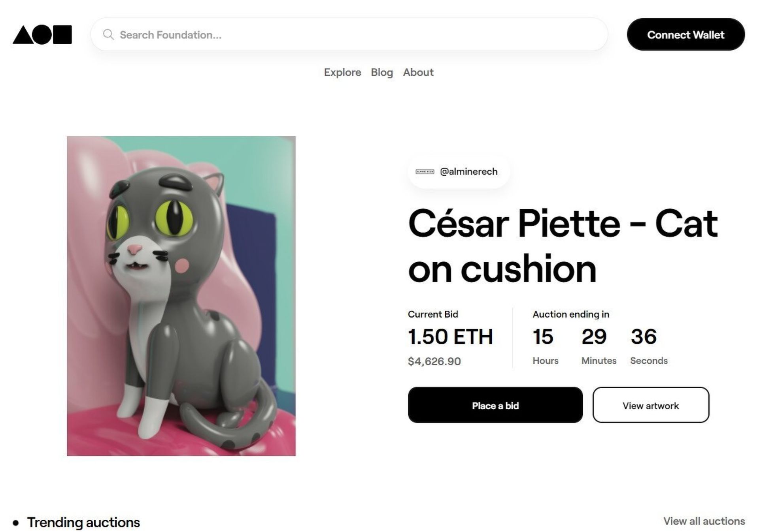The height and width of the screenshot is (532, 759).
Task: Click the View artwork button
Action: 651,405
